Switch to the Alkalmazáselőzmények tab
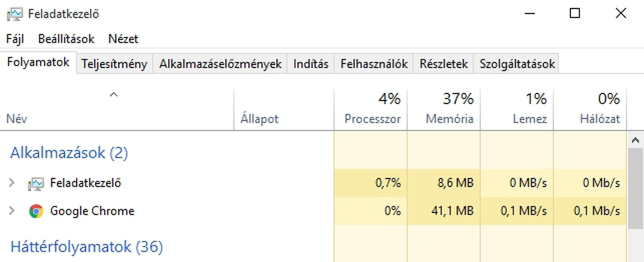The width and height of the screenshot is (644, 262). [x=220, y=64]
